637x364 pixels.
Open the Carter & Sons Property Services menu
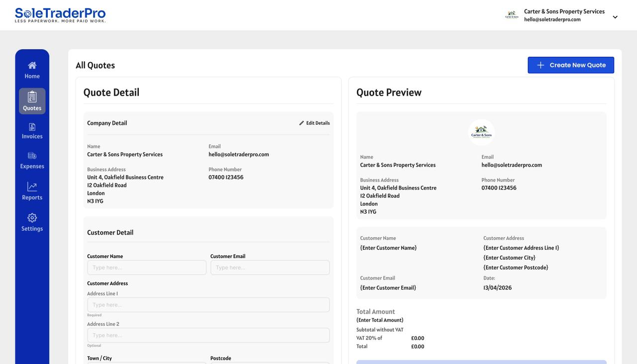(x=564, y=11)
